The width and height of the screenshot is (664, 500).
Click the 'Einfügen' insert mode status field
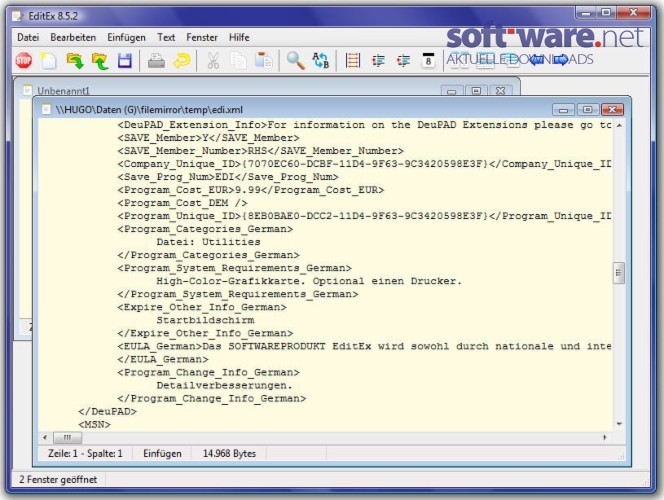(x=162, y=453)
